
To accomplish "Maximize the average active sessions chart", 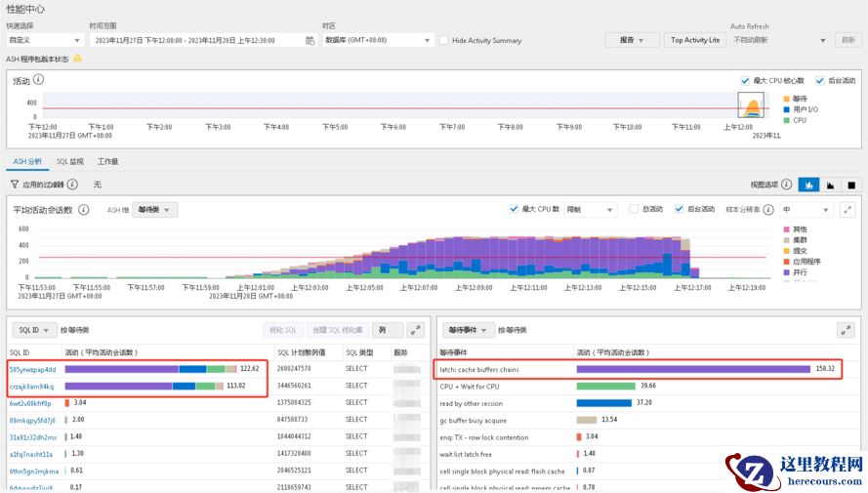I will pyautogui.click(x=847, y=210).
